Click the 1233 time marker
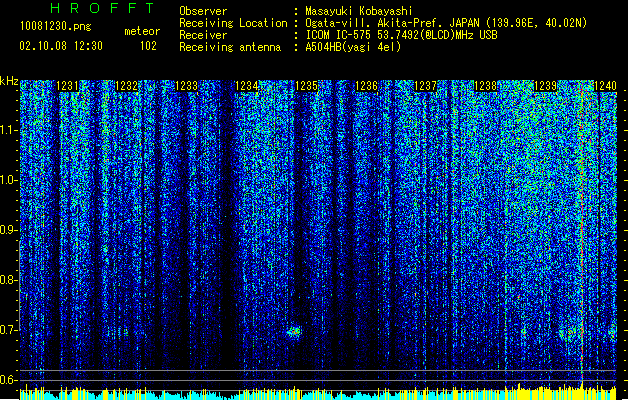Image resolution: width=629 pixels, height=400 pixels. pos(187,86)
